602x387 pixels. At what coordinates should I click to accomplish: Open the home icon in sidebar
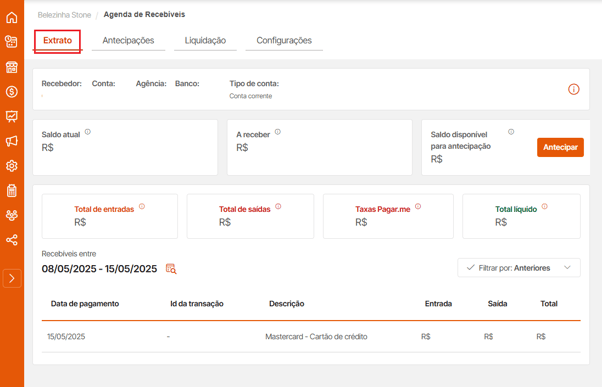click(x=12, y=17)
